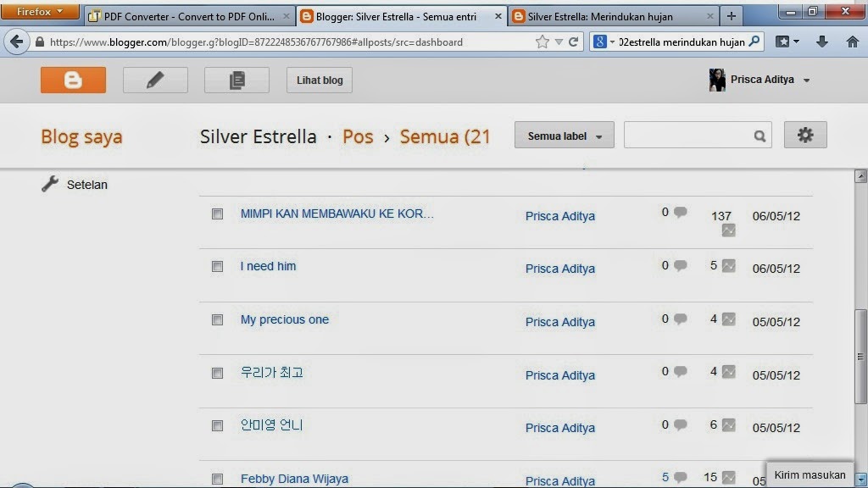Open the bookmarks menu dropdown
This screenshot has height=488, width=868.
(787, 42)
